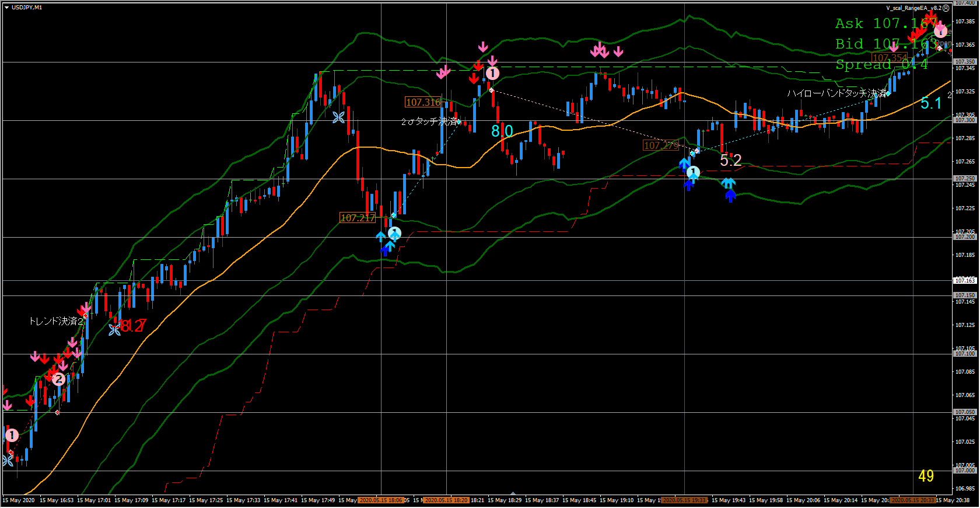The width and height of the screenshot is (980, 508).
Task: Select the pink circled 2 marker
Action: click(x=58, y=380)
